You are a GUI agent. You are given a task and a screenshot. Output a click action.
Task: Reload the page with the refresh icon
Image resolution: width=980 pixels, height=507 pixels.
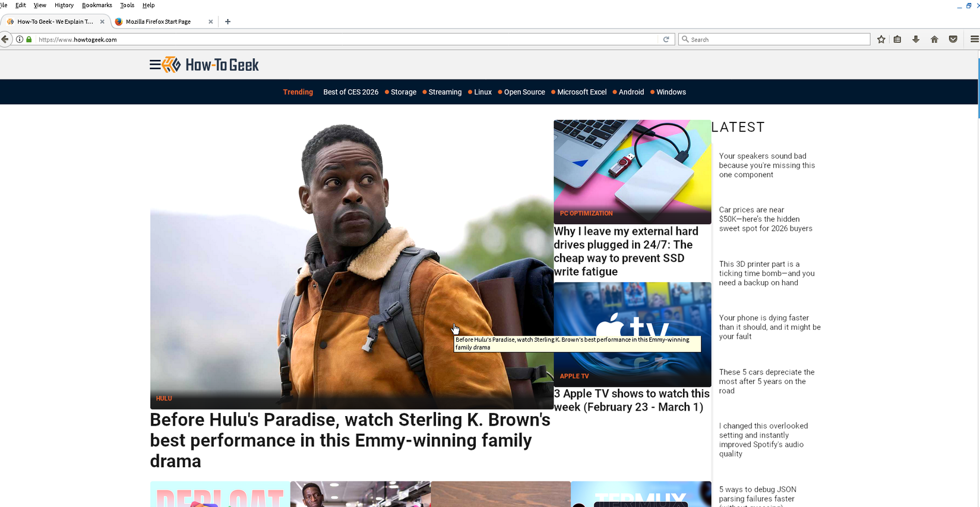(x=666, y=39)
